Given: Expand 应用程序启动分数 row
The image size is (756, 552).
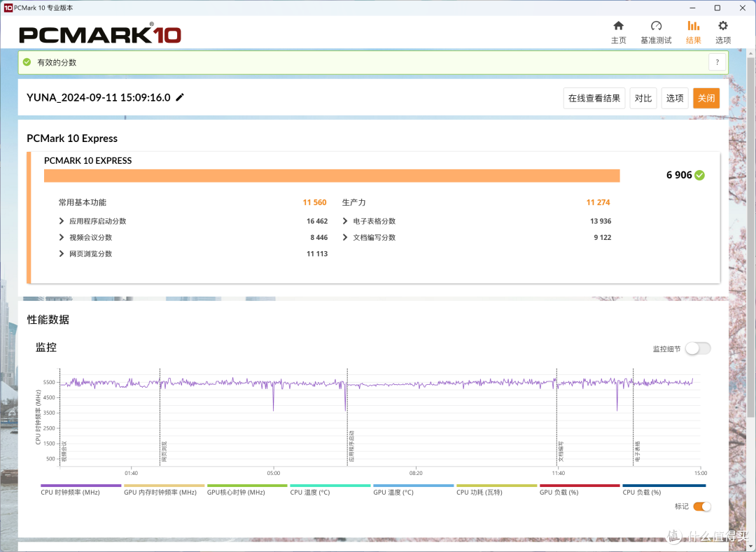Looking at the screenshot, I should point(61,221).
